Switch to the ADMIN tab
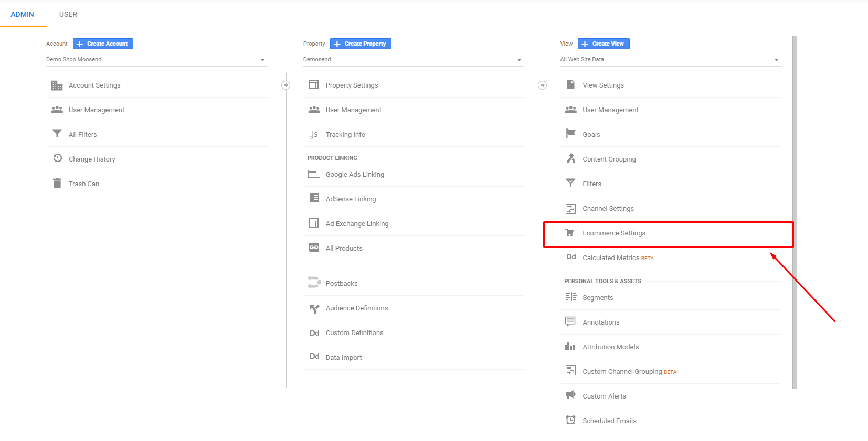This screenshot has height=441, width=868. [x=22, y=14]
